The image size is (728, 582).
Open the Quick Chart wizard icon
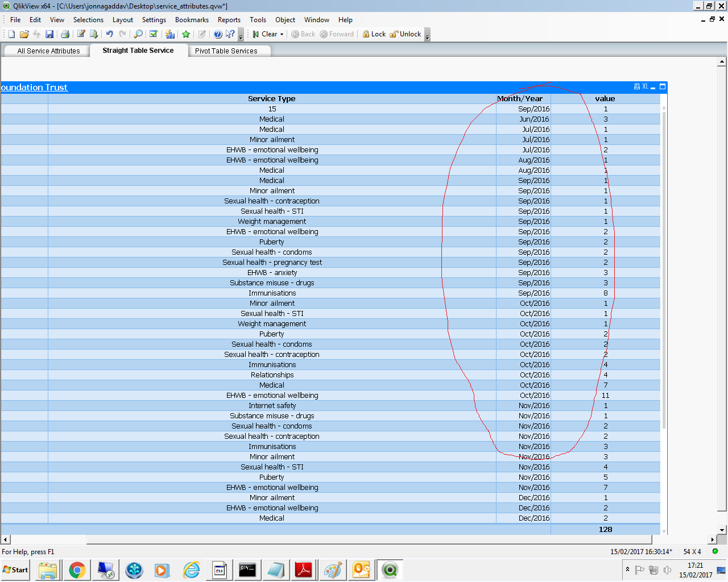coord(170,34)
